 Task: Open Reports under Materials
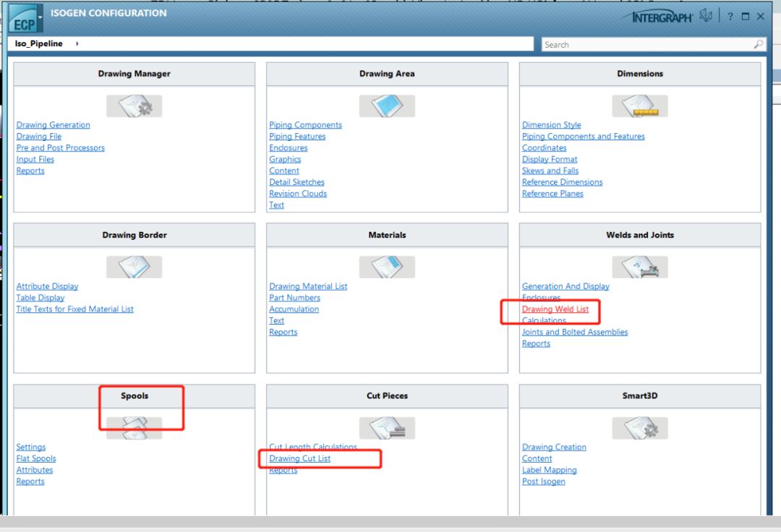pos(283,332)
